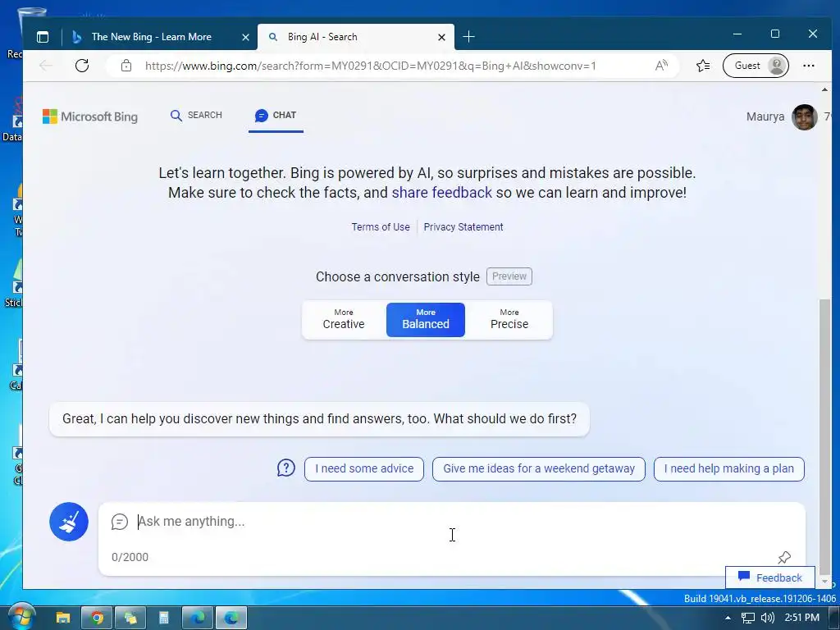The image size is (840, 630).
Task: Open Google Chrome from taskbar
Action: 97,618
